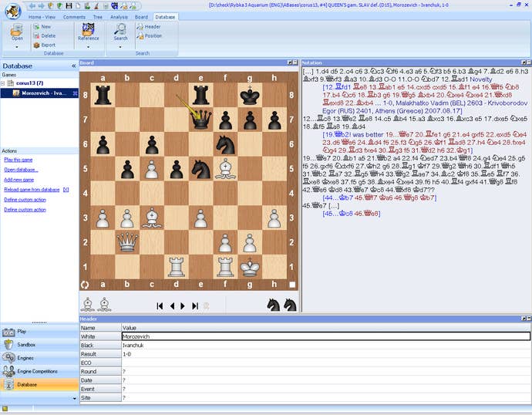Select the Morozevich - Iva... game entry

pos(39,93)
